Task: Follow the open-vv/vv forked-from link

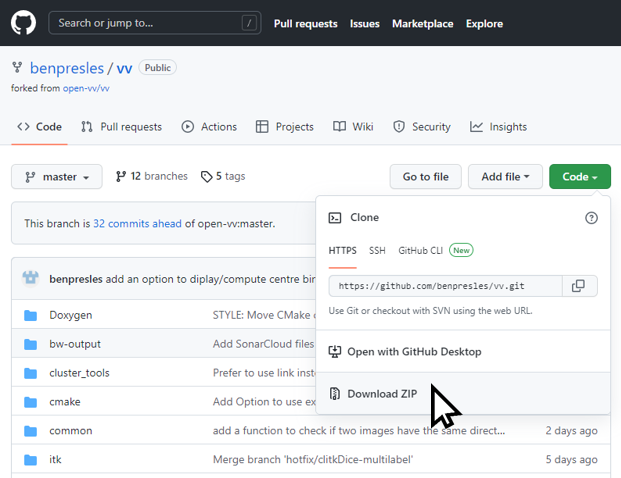Action: [x=86, y=88]
